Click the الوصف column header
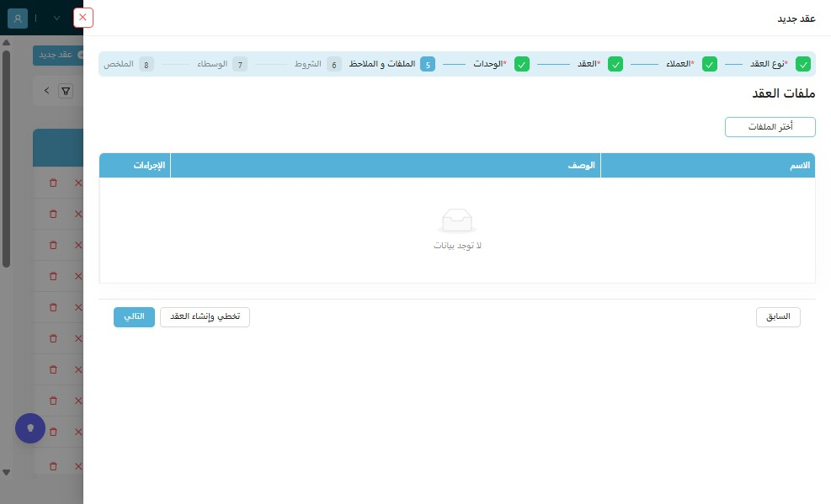Image resolution: width=831 pixels, height=504 pixels. pyautogui.click(x=386, y=166)
